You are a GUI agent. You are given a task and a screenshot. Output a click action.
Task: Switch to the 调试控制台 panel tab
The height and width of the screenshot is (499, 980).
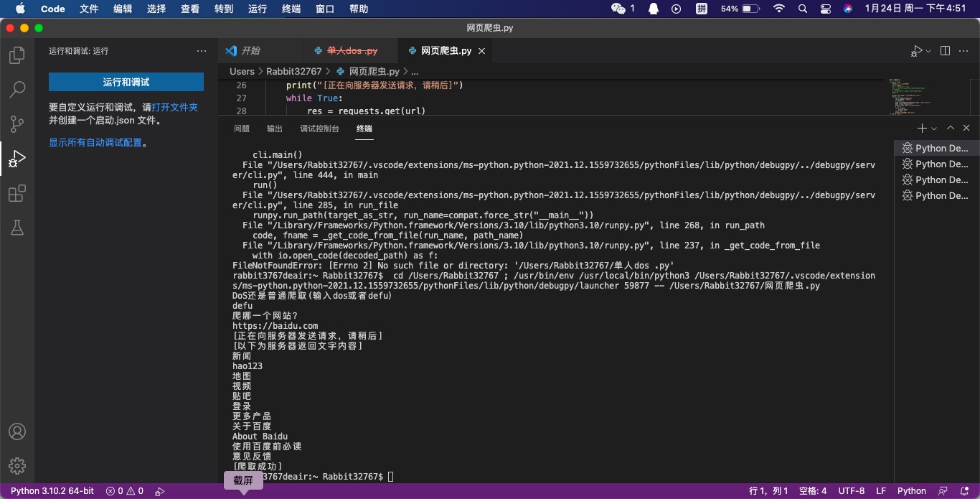(x=319, y=129)
